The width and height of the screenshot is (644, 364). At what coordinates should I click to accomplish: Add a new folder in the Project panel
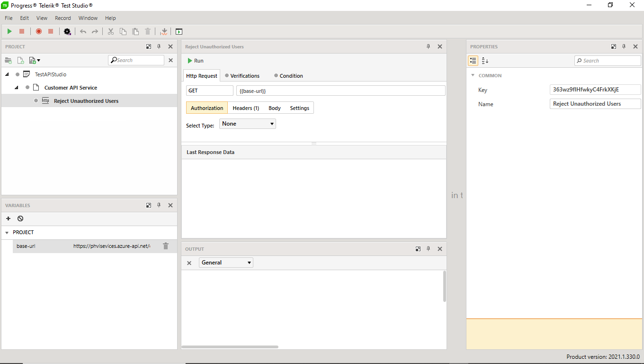coord(8,60)
